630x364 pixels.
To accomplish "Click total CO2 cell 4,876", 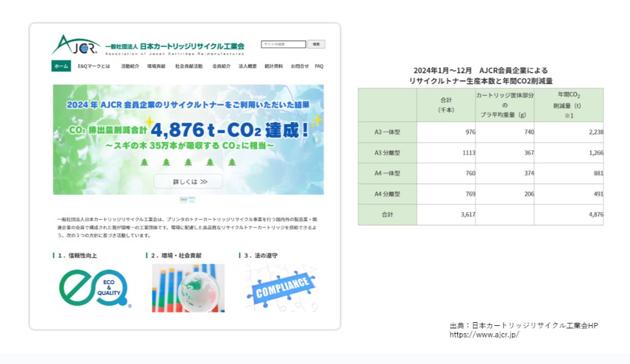I will [x=596, y=215].
